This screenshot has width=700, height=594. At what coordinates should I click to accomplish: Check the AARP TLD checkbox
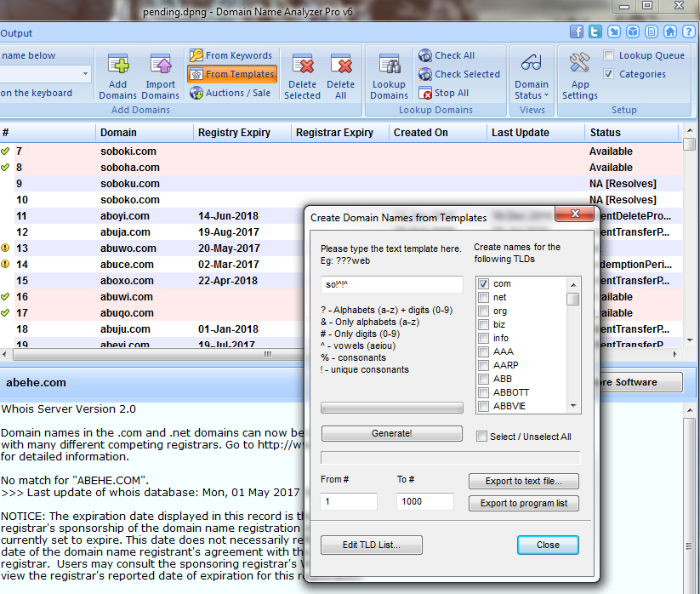point(483,365)
